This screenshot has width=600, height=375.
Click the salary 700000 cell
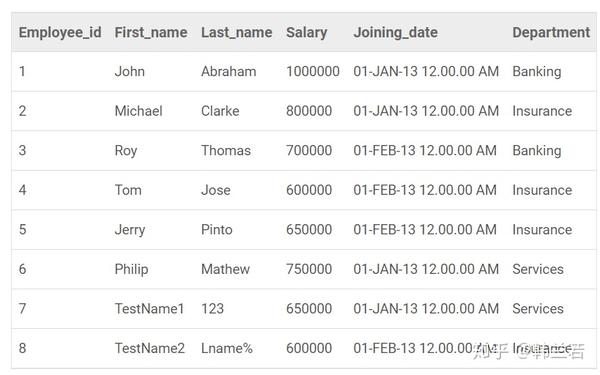pos(309,150)
